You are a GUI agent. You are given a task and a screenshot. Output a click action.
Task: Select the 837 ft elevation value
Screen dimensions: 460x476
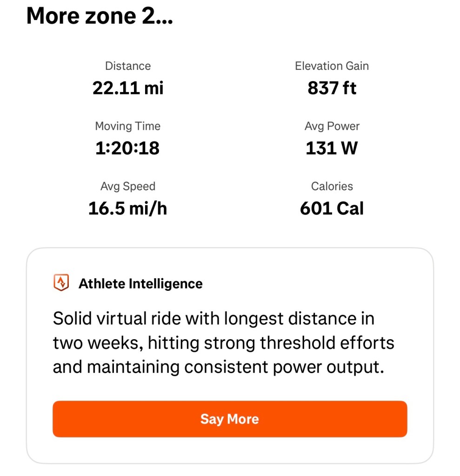332,87
